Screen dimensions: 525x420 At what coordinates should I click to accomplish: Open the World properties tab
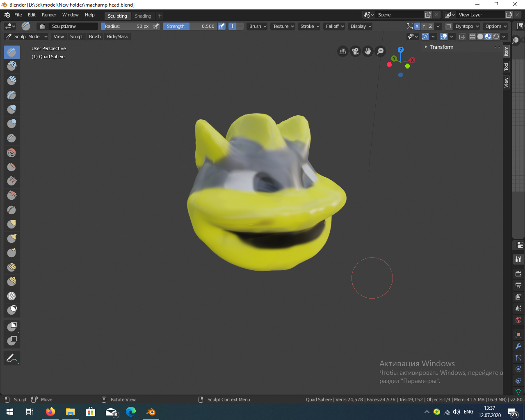518,320
